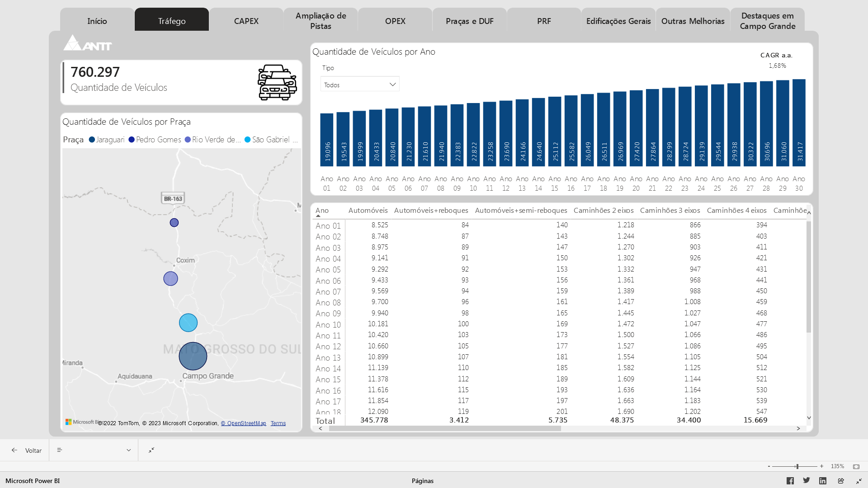The height and width of the screenshot is (488, 868).
Task: Open the share report icon
Action: 841,481
